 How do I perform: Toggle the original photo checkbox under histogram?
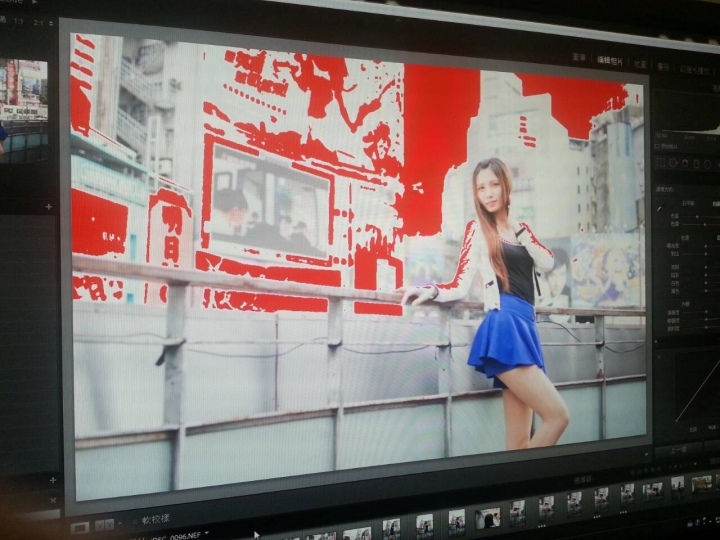(656, 146)
